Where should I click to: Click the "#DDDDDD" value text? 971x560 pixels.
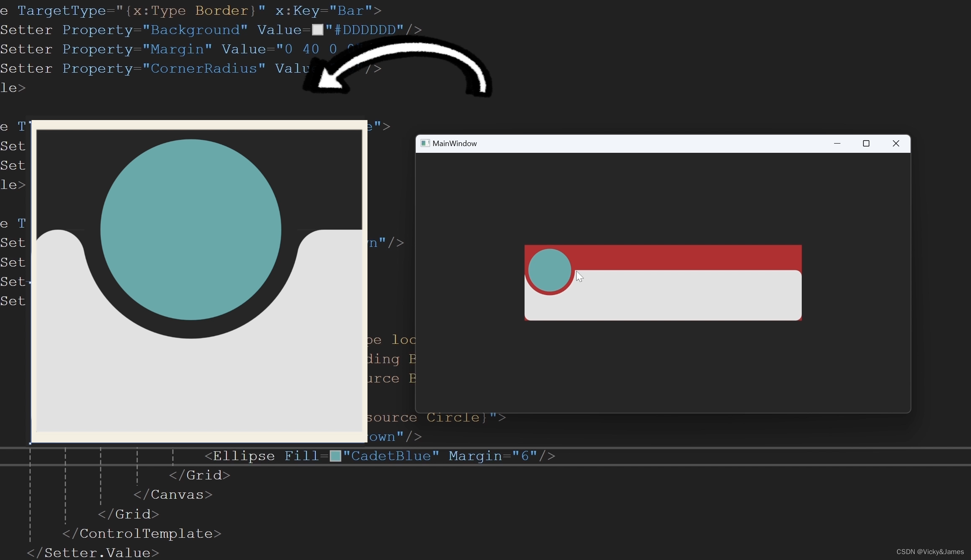[365, 30]
